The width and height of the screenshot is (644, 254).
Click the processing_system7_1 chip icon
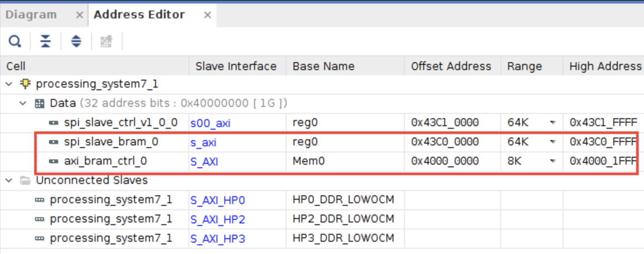pos(25,84)
